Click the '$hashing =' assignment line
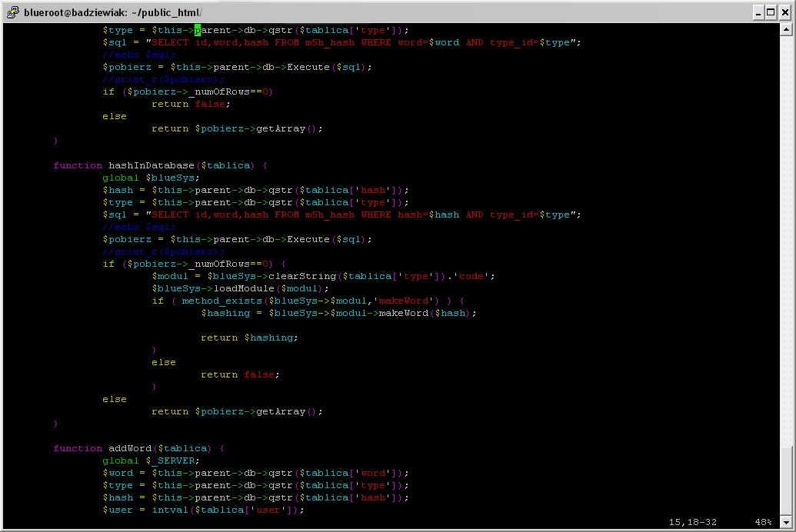The height and width of the screenshot is (532, 796). [338, 313]
